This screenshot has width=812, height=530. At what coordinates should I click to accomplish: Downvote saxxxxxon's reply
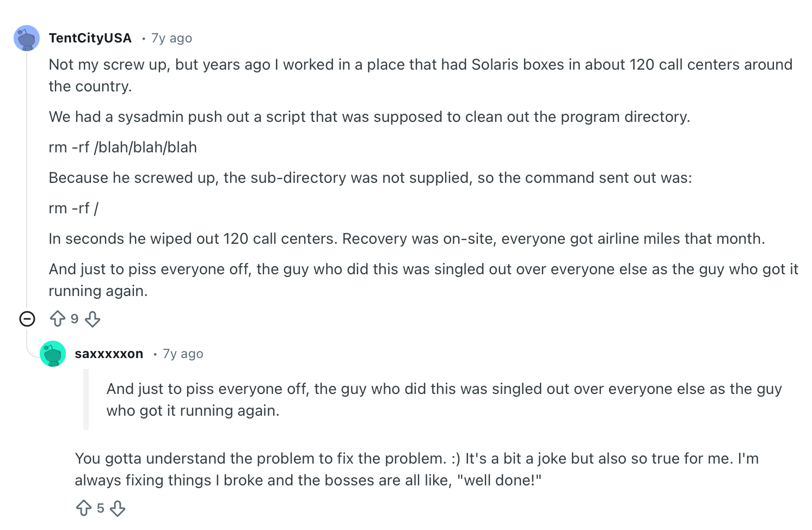[118, 508]
